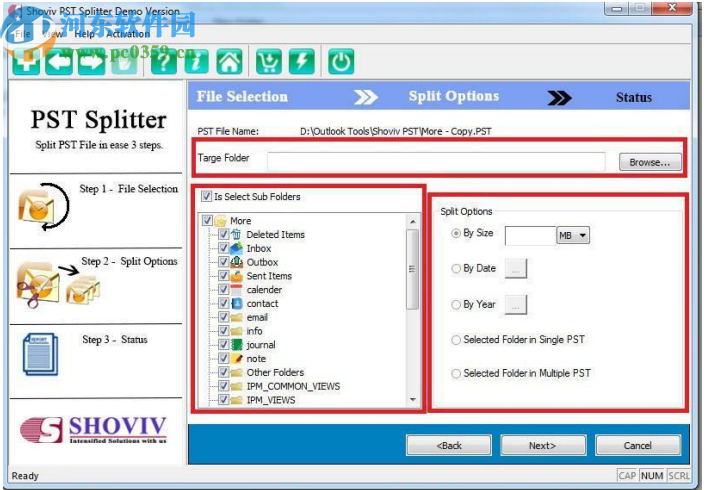Click the Step 3 Status report icon
Viewport: 711px width, 490px height.
pyautogui.click(x=40, y=354)
